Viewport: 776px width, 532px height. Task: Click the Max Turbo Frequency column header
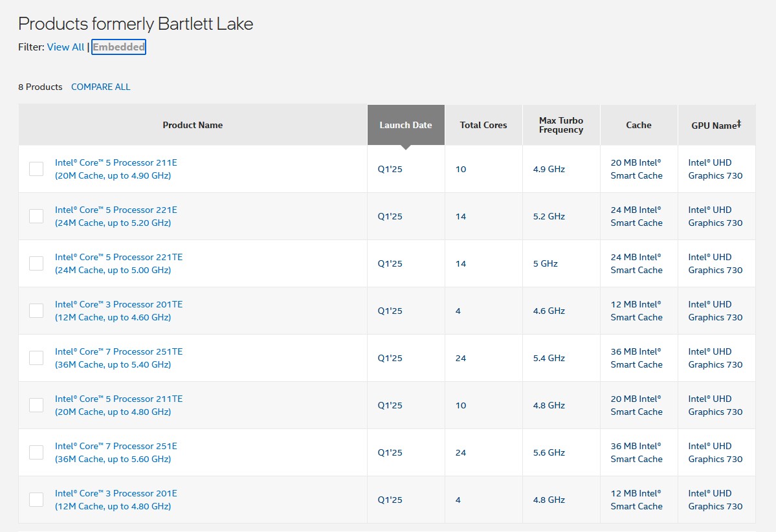[x=560, y=125]
